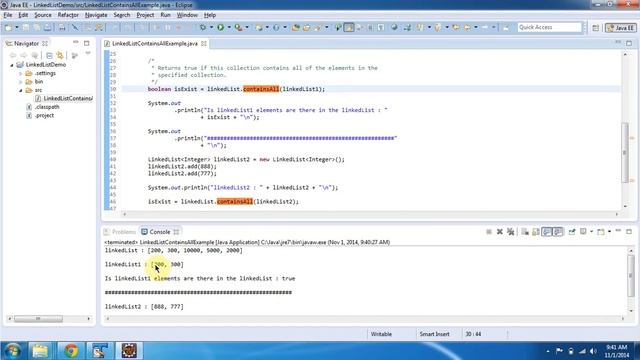Image resolution: width=640 pixels, height=360 pixels.
Task: Select the Java EE perspective button
Action: 620,28
